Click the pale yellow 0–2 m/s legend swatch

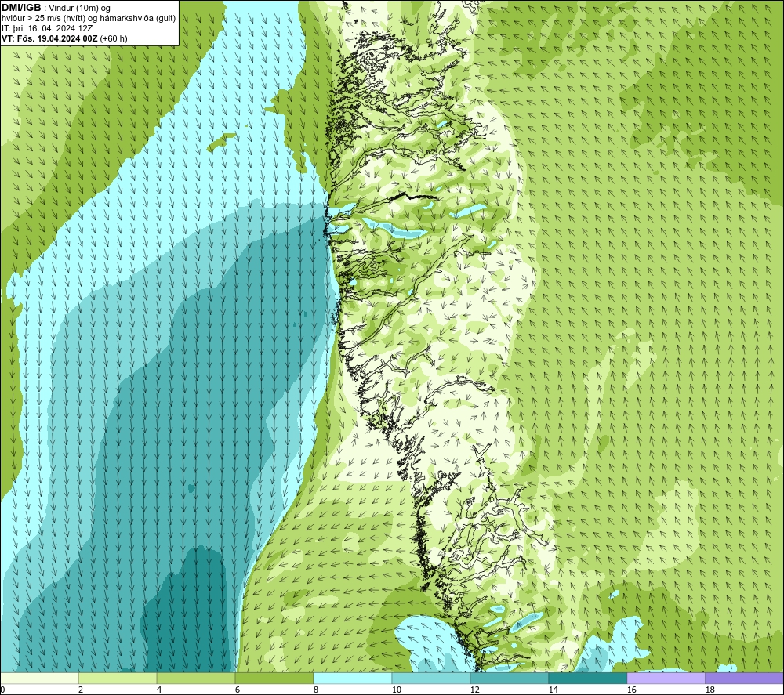(x=39, y=679)
